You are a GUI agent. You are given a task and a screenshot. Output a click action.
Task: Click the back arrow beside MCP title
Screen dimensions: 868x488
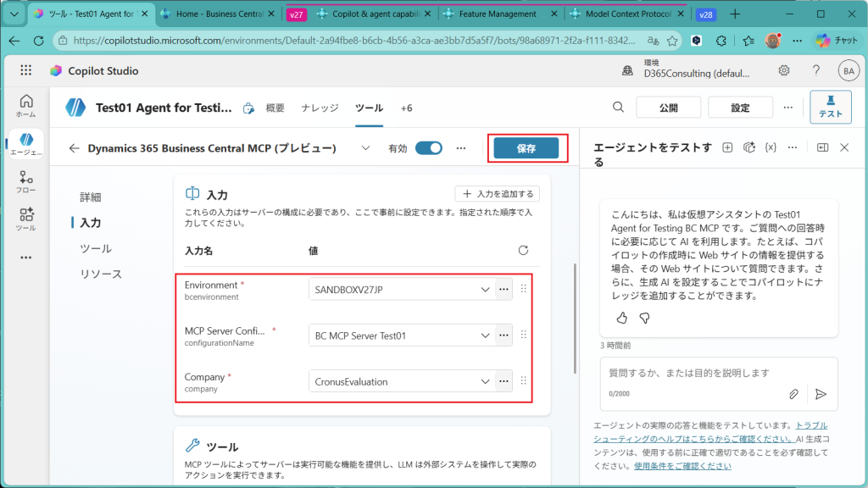point(75,148)
